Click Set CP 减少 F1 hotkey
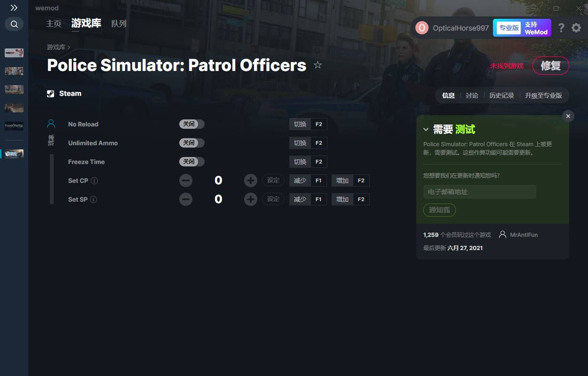 [x=308, y=180]
